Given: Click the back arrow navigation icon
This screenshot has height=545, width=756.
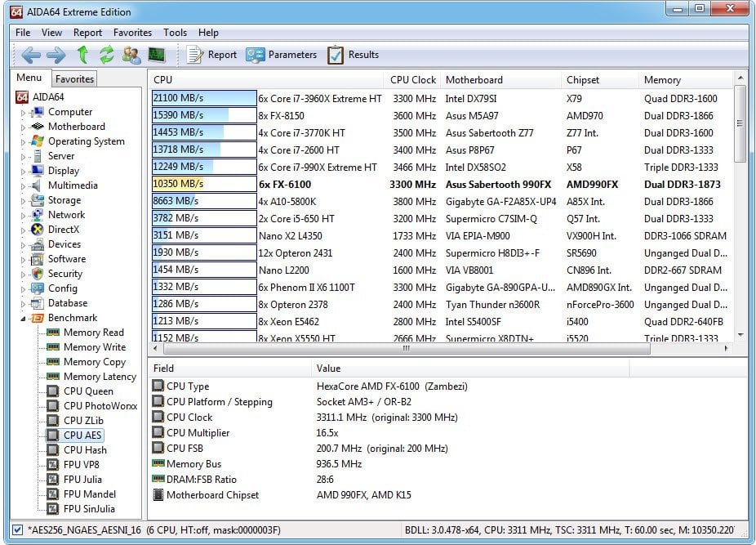Looking at the screenshot, I should click(x=31, y=55).
